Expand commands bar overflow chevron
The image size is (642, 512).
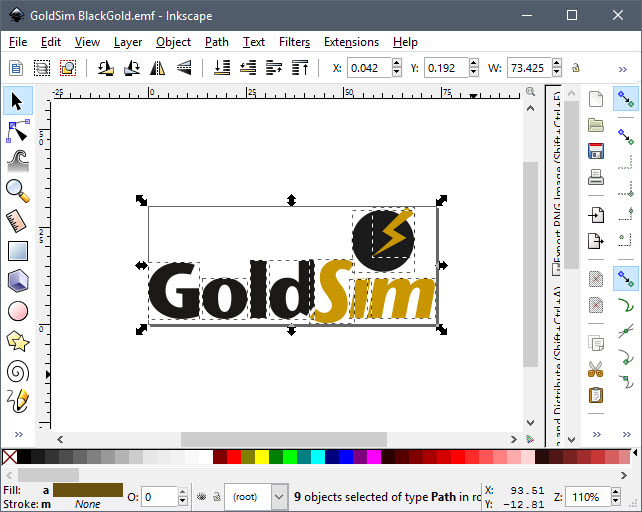pos(597,434)
